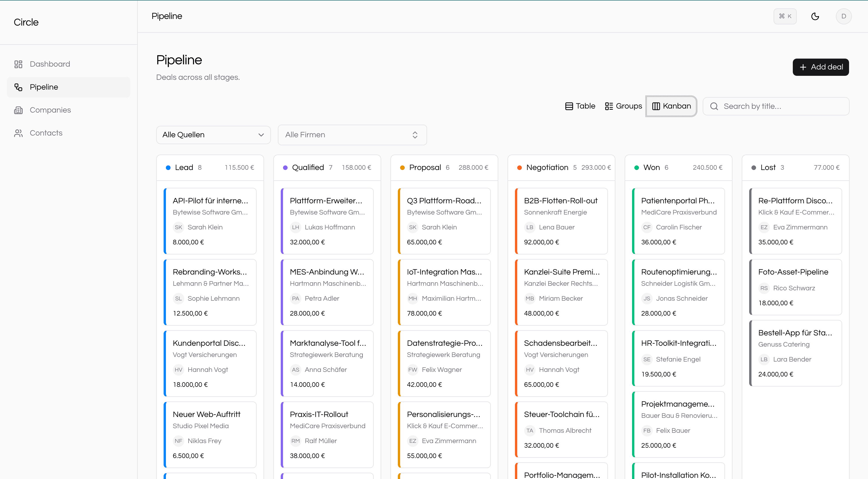This screenshot has width=868, height=479.
Task: Select the Kanban view
Action: 671,106
